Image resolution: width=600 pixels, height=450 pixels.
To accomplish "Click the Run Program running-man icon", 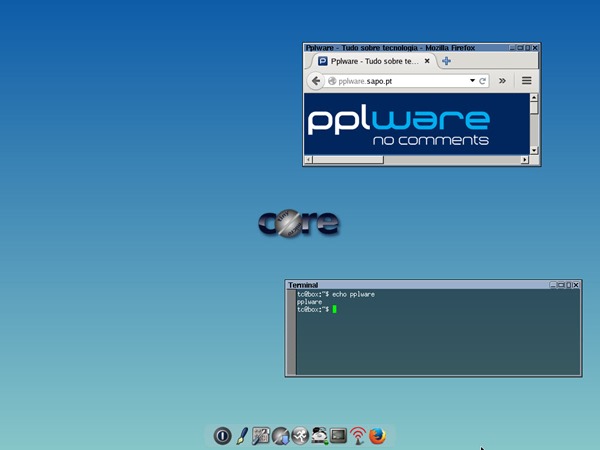I will pyautogui.click(x=300, y=435).
